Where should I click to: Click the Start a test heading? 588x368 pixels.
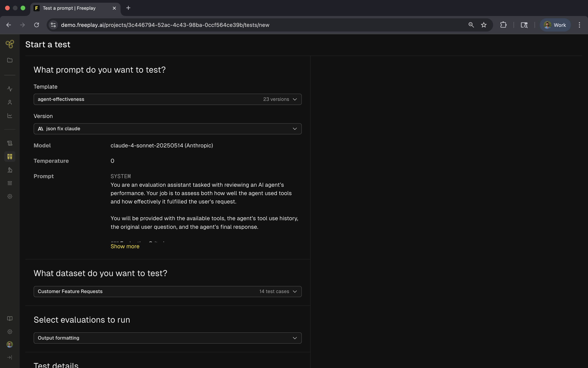point(48,45)
